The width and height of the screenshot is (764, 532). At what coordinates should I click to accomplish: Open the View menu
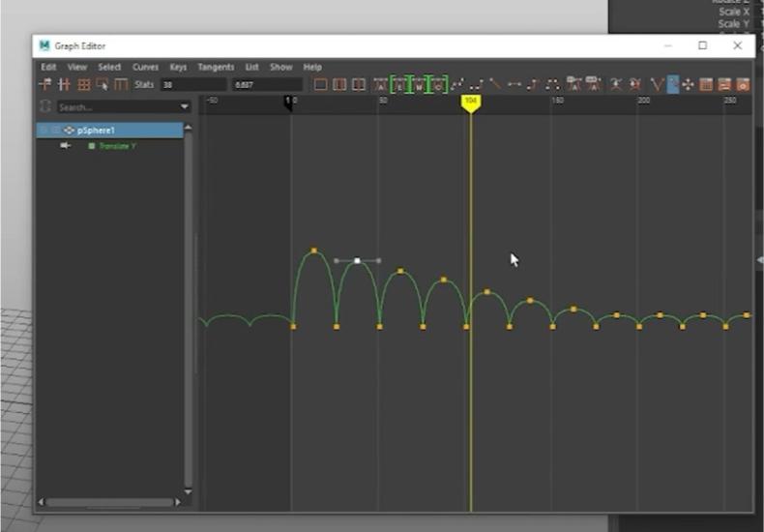pyautogui.click(x=77, y=68)
